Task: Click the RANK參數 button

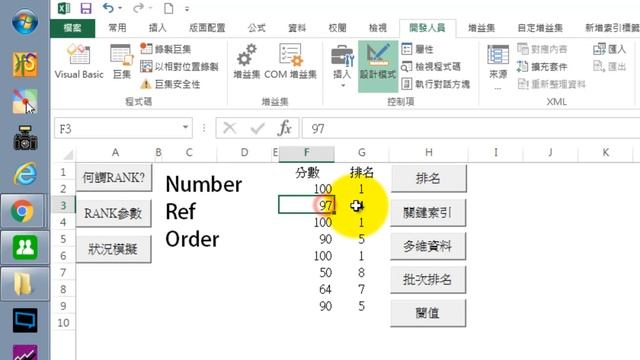Action: click(x=113, y=213)
